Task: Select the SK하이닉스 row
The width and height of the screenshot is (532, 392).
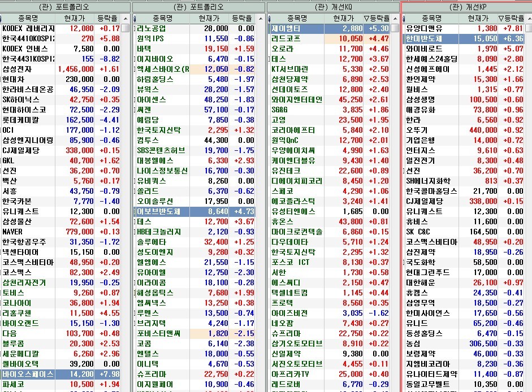Action: [x=60, y=100]
